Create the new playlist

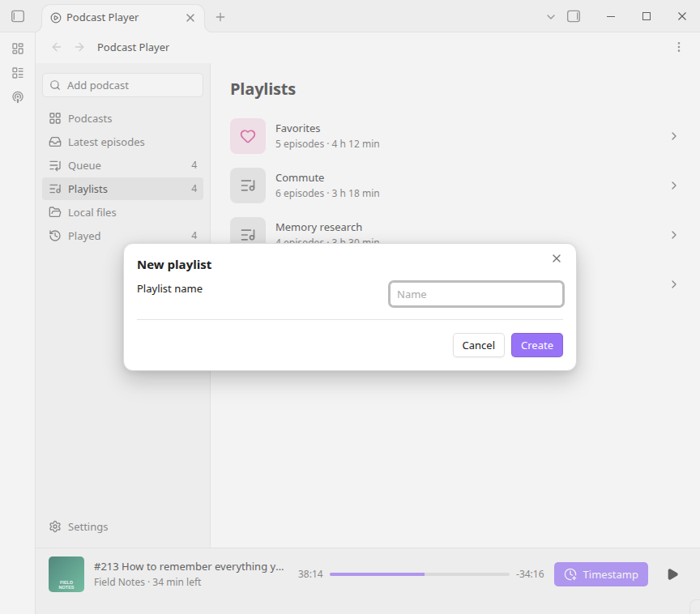(536, 345)
